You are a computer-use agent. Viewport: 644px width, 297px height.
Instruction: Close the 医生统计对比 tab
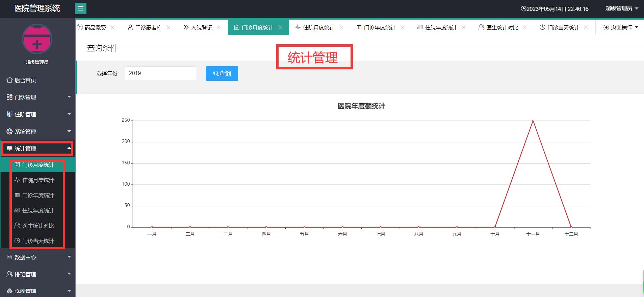524,27
